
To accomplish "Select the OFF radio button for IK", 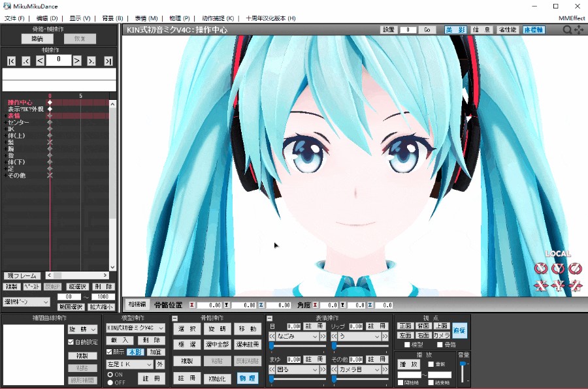I will pos(110,382).
